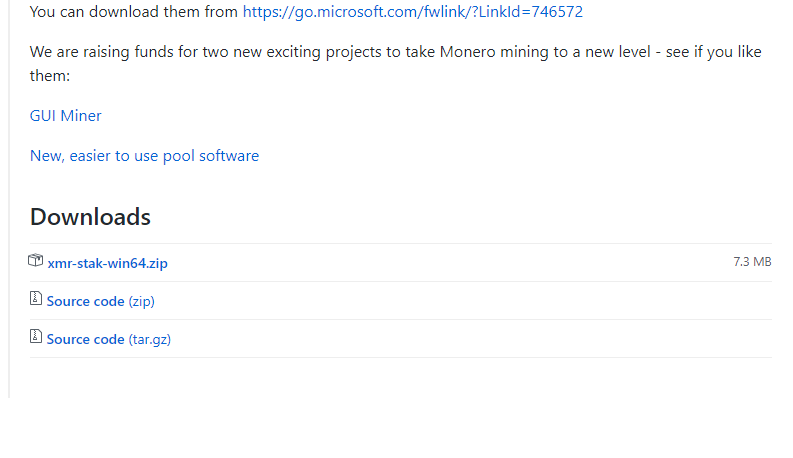
Task: Click the 'You can download them from' text
Action: click(134, 12)
